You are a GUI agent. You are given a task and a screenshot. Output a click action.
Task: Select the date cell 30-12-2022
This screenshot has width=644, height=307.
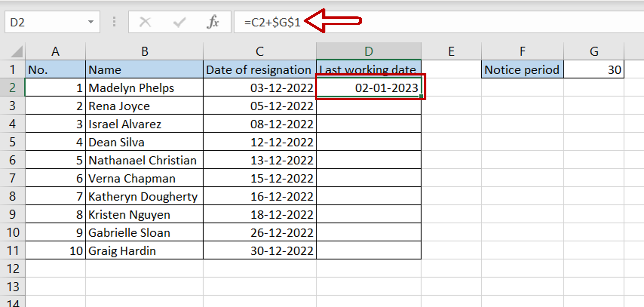click(260, 250)
